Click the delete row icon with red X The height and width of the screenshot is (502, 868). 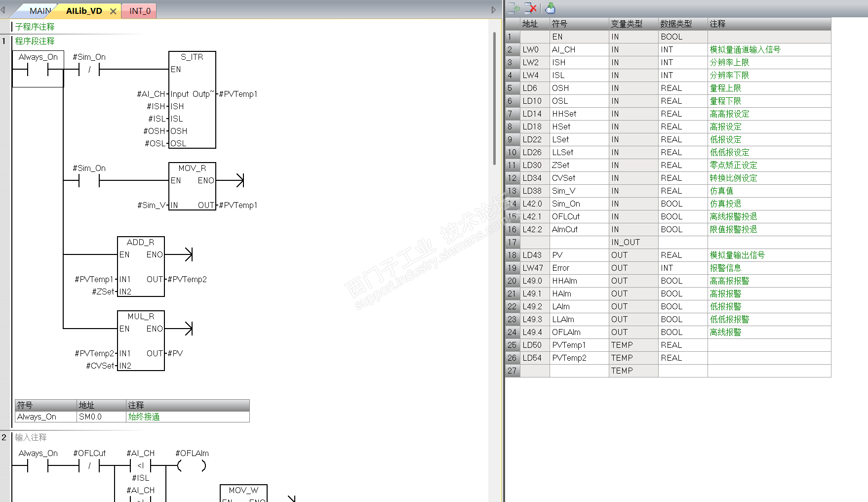click(x=531, y=8)
